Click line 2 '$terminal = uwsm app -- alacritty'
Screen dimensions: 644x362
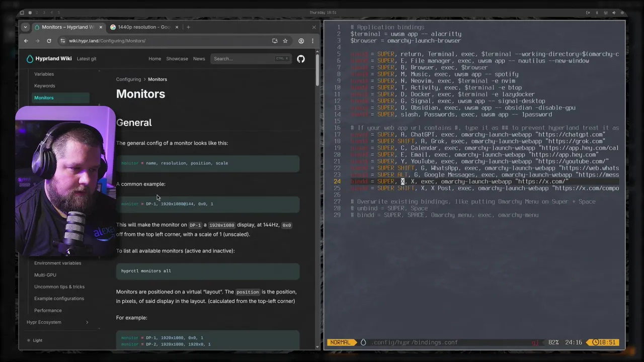tap(406, 34)
